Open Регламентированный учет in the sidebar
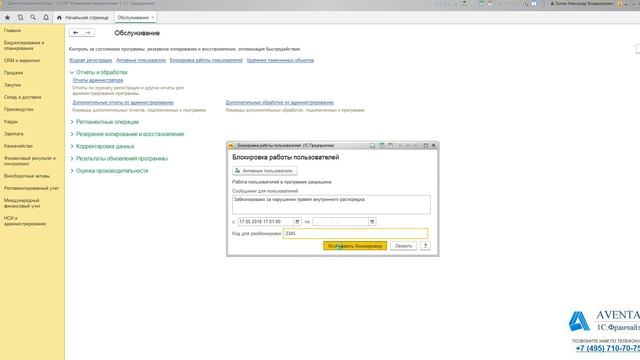The width and height of the screenshot is (640, 360). [31, 188]
